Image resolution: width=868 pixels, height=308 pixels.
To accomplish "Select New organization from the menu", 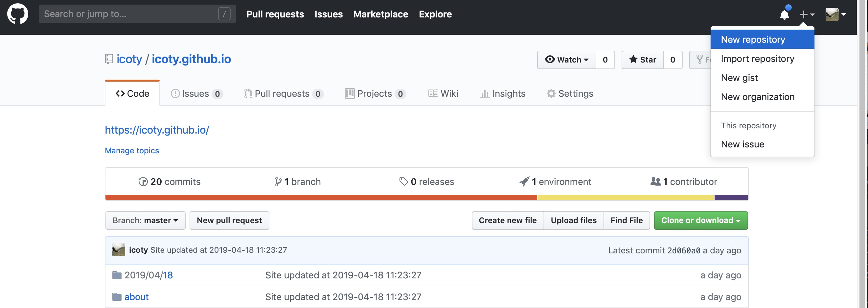I will coord(762,97).
